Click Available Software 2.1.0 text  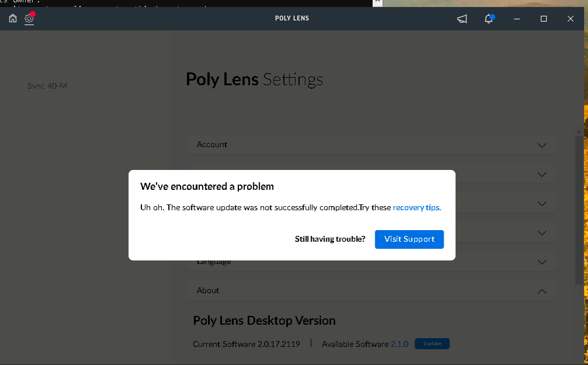coord(365,344)
